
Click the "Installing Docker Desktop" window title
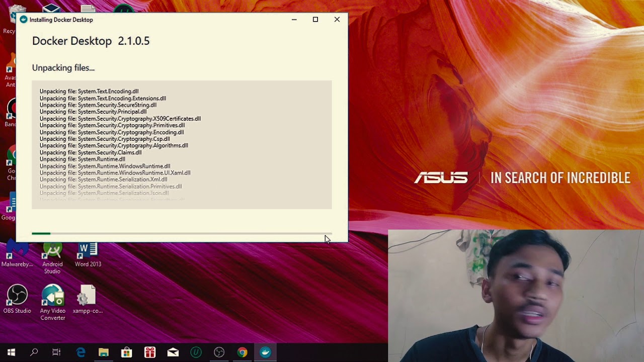pyautogui.click(x=61, y=20)
